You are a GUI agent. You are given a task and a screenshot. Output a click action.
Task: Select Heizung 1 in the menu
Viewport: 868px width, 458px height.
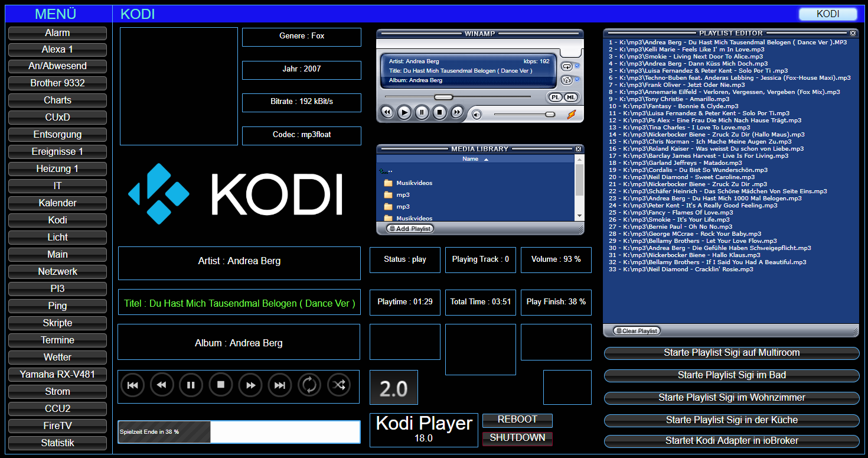(57, 169)
